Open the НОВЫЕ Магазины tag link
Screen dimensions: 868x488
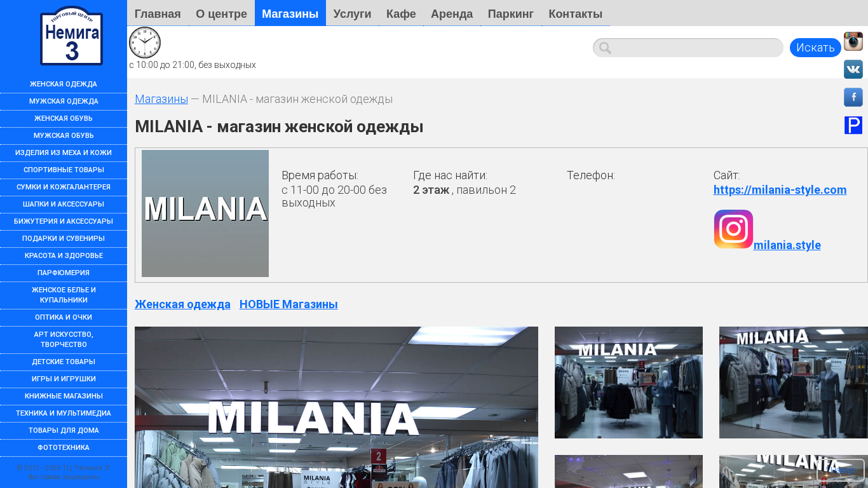click(288, 304)
